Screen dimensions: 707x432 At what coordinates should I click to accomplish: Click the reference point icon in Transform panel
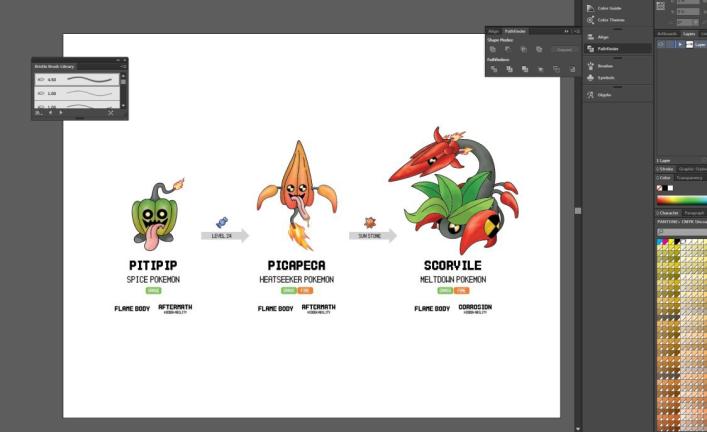[661, 6]
